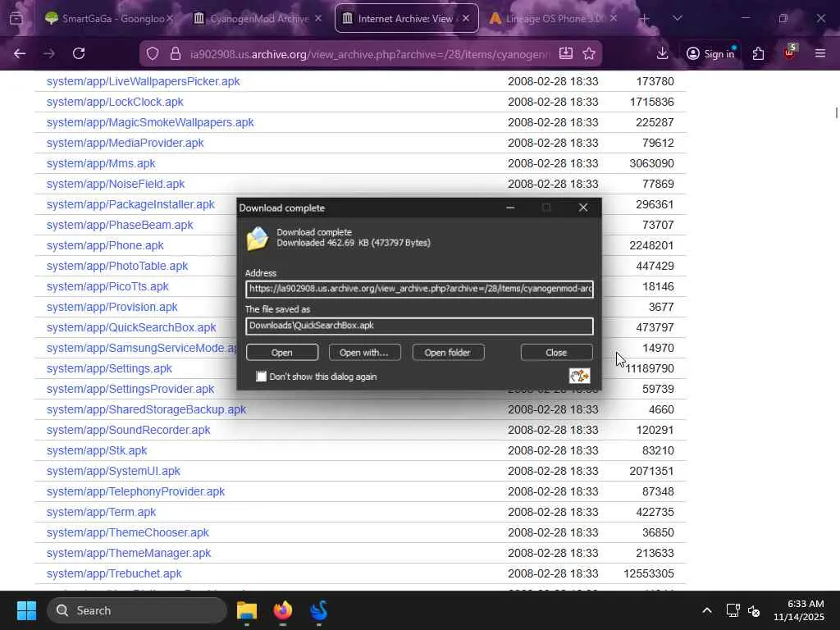
Task: Open system/app/Mms.apk link
Action: [101, 163]
